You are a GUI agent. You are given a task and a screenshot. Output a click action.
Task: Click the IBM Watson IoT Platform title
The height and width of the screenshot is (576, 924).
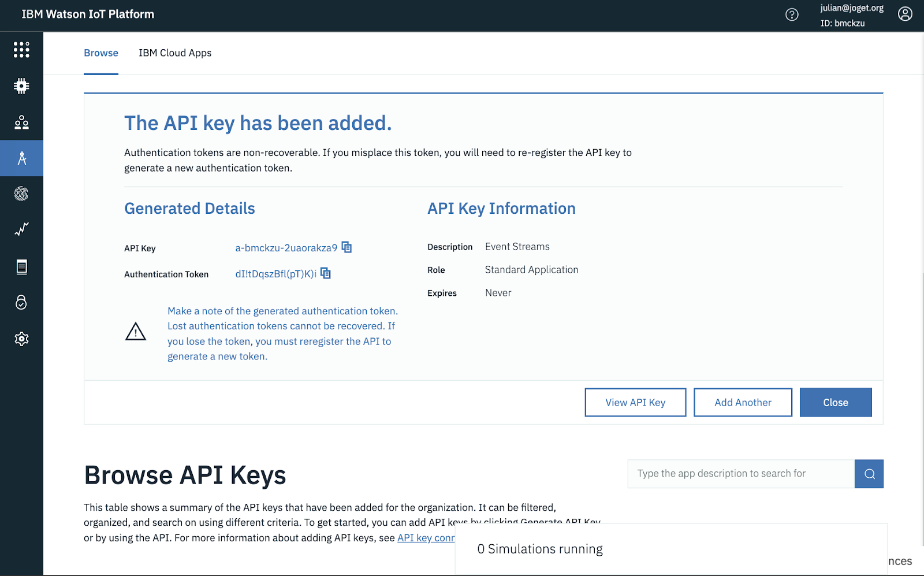88,14
